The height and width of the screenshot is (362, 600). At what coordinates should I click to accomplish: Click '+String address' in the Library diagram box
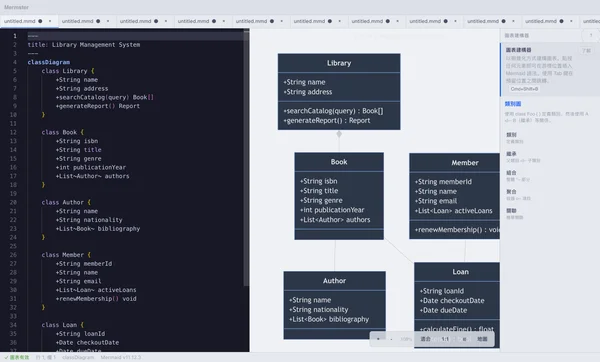coord(308,92)
